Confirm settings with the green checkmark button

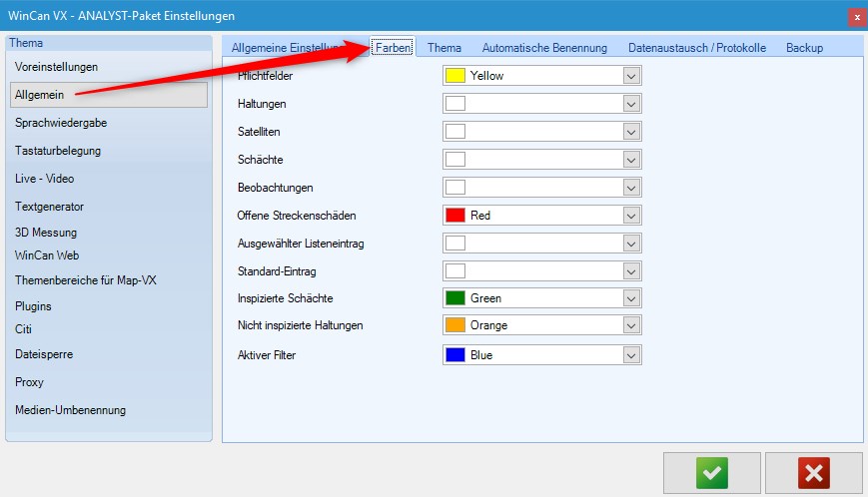point(711,472)
